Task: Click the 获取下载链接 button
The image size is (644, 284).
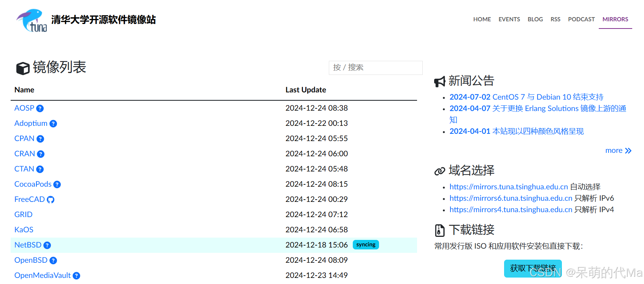Action: (533, 268)
